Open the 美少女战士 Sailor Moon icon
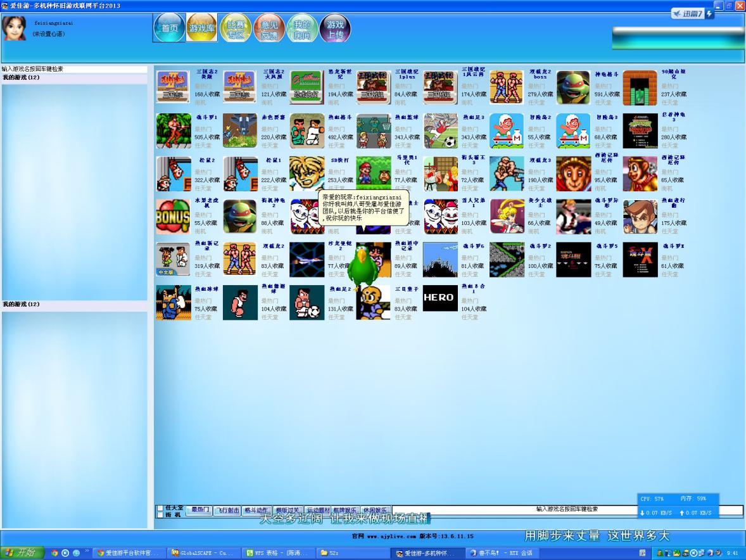Image resolution: width=746 pixels, height=560 pixels. (507, 217)
